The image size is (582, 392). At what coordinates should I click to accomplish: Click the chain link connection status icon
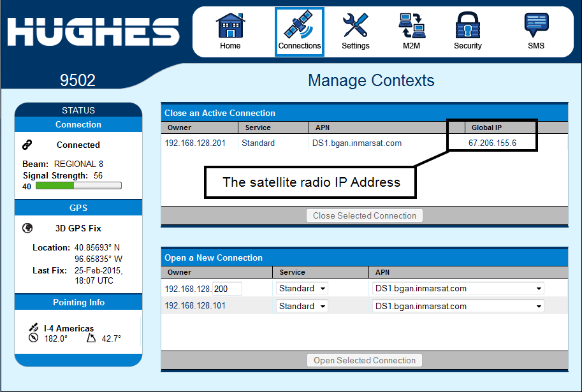[x=27, y=145]
